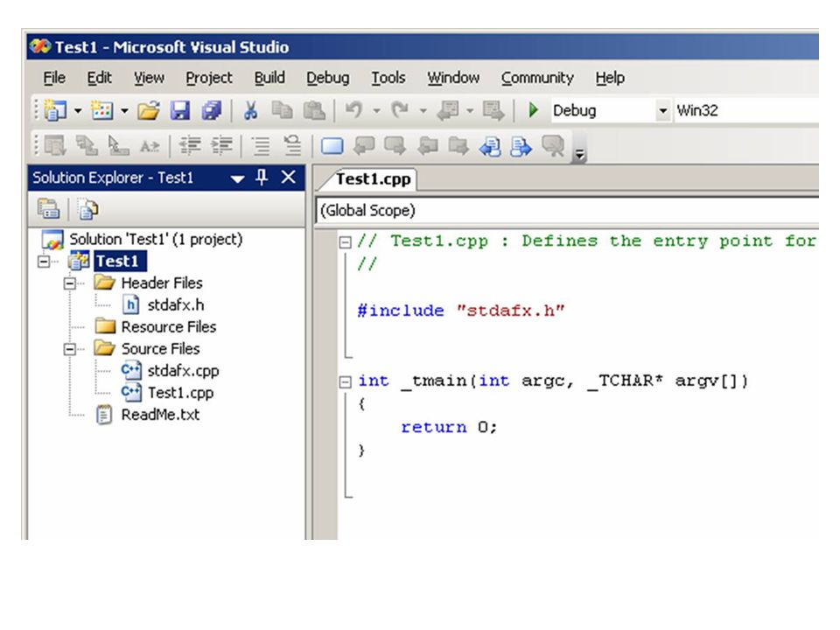Screen dimensions: 840x630
Task: Collapse the Source Files folder
Action: 70,349
